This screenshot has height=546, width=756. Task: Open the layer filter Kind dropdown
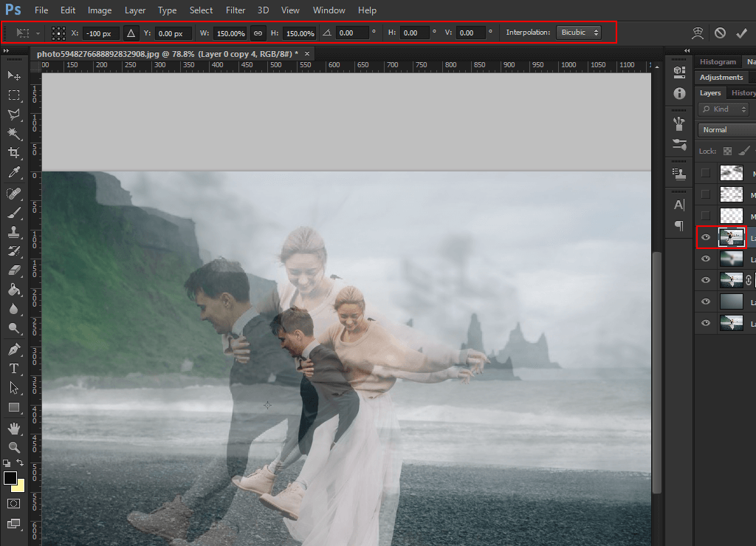[724, 109]
